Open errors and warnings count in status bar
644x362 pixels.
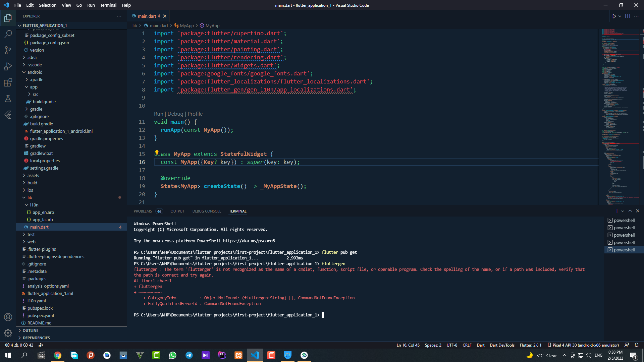19,345
